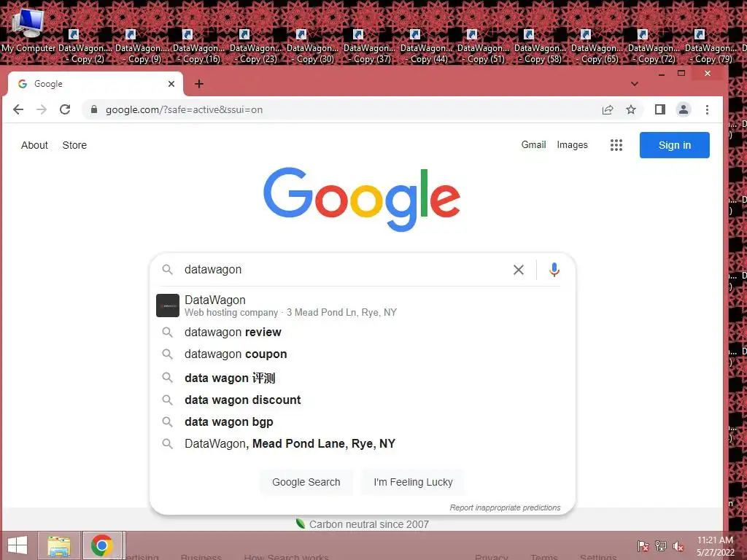Open the taskbar clock showing 11:21 AM

point(715,546)
